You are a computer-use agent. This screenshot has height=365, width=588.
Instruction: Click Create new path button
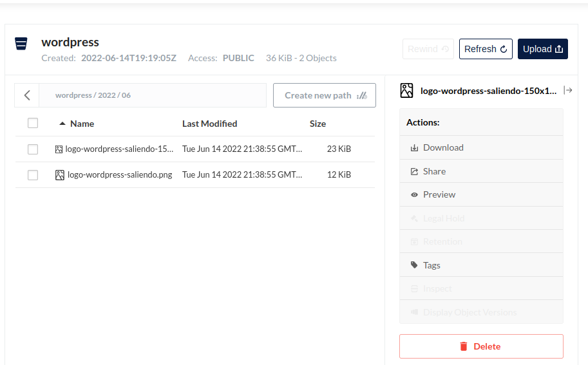pyautogui.click(x=325, y=95)
